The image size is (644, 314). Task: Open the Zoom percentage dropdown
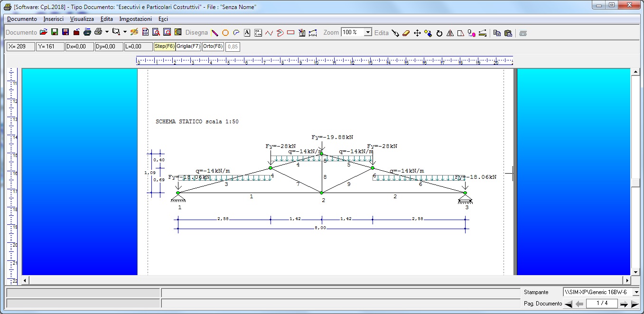[x=368, y=32]
